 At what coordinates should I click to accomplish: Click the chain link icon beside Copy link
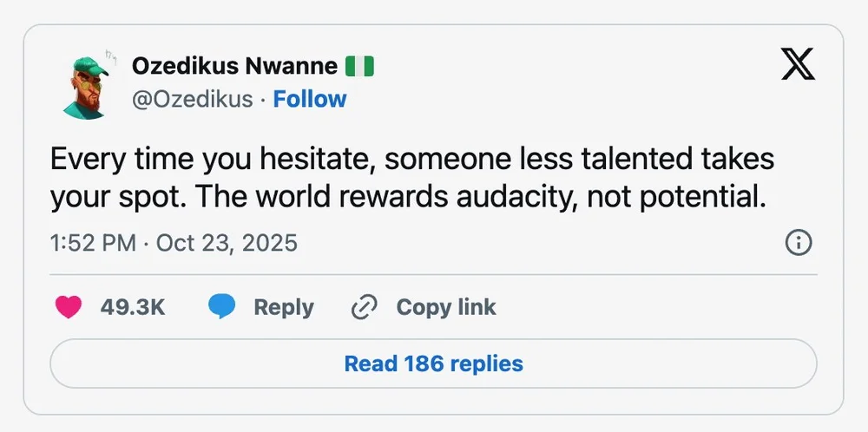click(x=365, y=307)
